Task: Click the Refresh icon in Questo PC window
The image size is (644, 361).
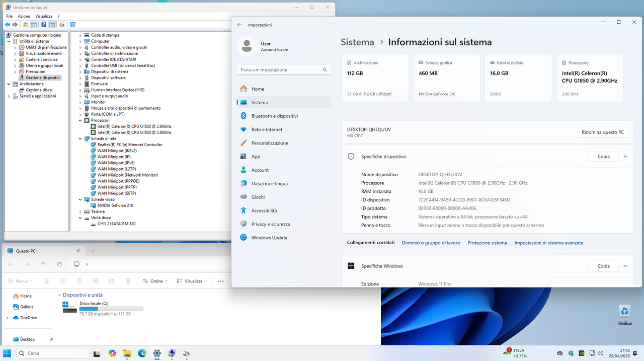Action: click(59, 264)
